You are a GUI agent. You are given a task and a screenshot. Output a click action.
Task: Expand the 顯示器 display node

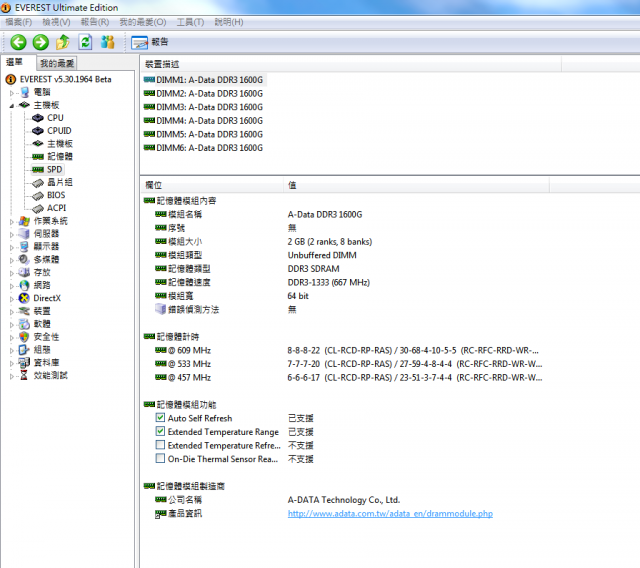click(11, 247)
